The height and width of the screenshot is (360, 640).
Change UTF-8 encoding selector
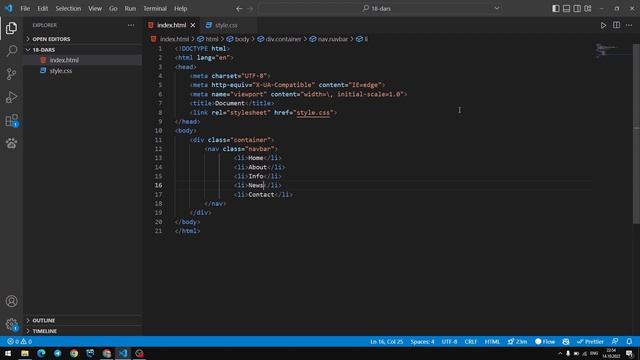[449, 341]
